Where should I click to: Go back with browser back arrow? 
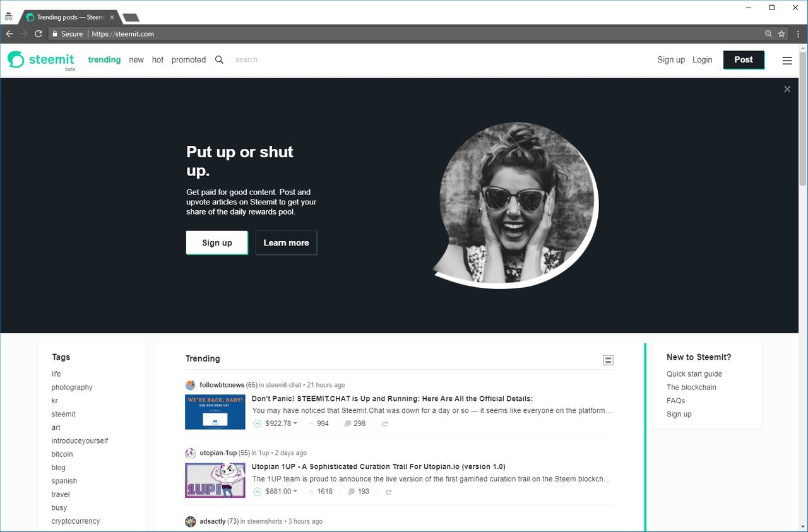tap(9, 33)
